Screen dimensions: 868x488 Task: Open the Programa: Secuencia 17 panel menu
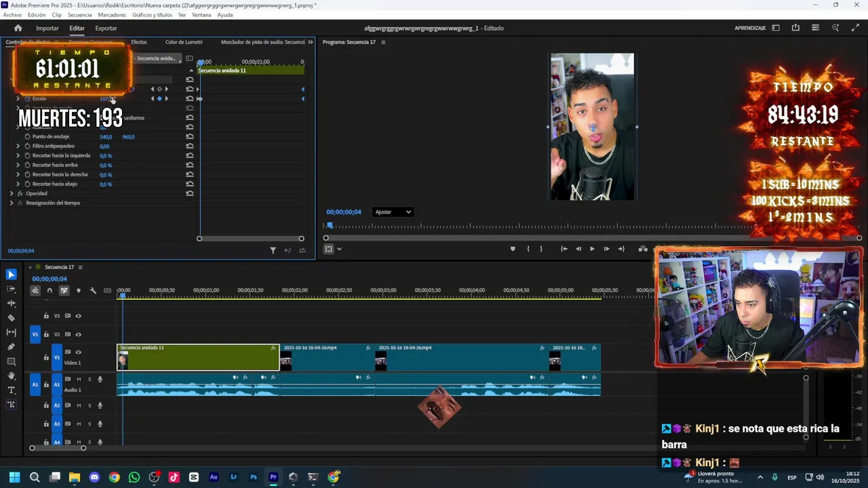[383, 42]
